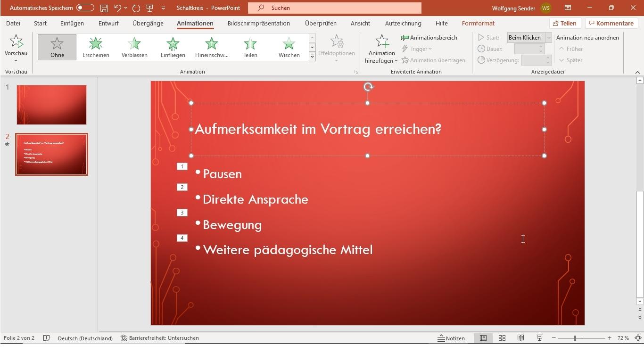
Task: Switch to the Start tab
Action: [x=40, y=23]
